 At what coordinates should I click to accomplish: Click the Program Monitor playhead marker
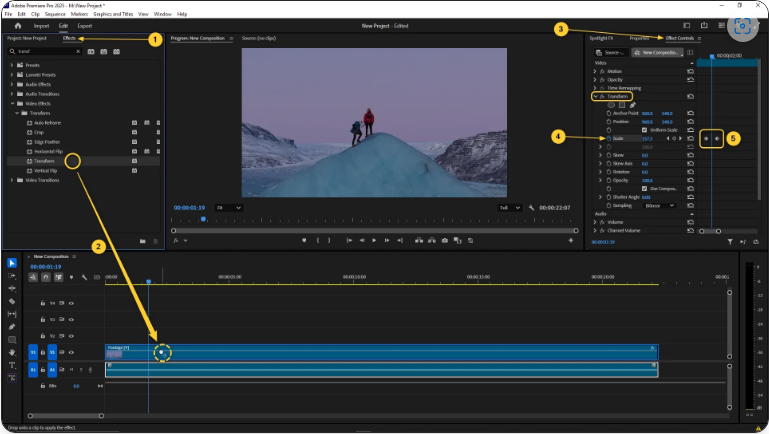[x=203, y=219]
